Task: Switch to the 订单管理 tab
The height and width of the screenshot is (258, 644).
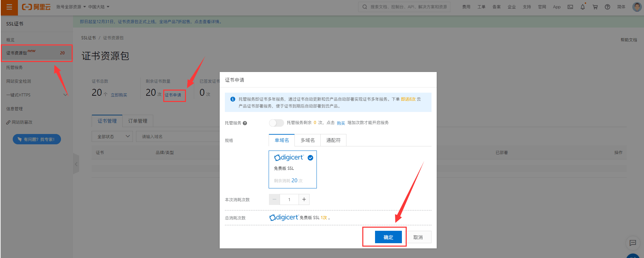Action: 138,121
